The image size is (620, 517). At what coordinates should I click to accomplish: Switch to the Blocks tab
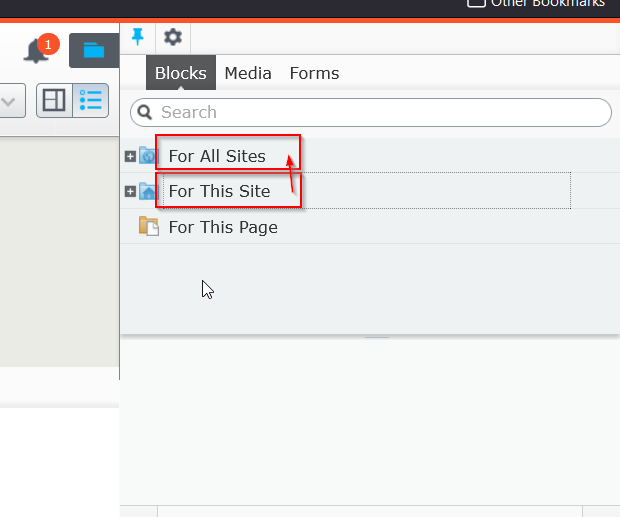click(180, 73)
